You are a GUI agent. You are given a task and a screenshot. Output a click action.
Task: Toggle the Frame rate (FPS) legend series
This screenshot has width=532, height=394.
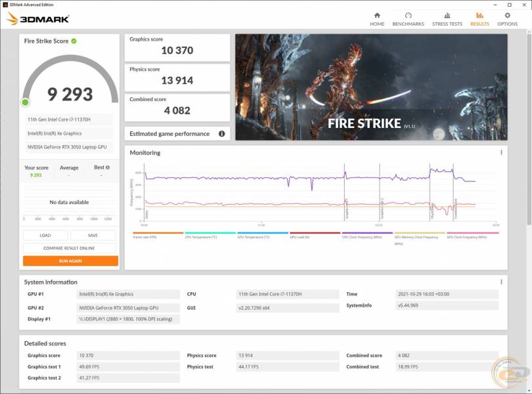tap(158, 235)
